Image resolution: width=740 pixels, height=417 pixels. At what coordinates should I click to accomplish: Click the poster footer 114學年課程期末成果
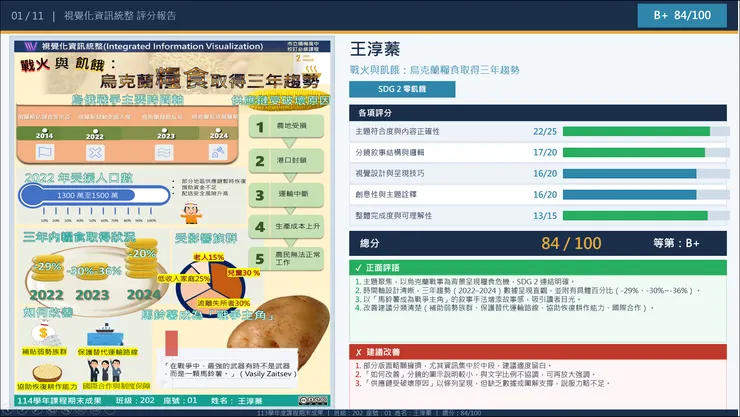coord(59,400)
